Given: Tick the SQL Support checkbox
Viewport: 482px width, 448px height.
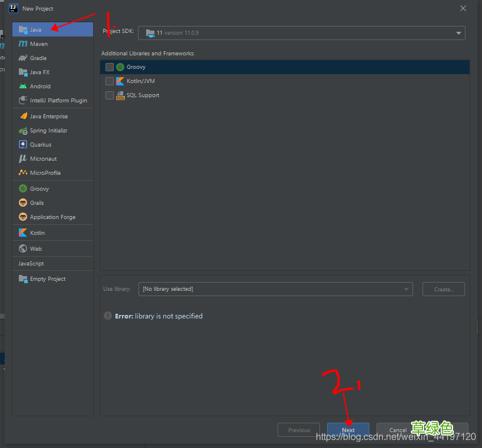Looking at the screenshot, I should click(110, 95).
